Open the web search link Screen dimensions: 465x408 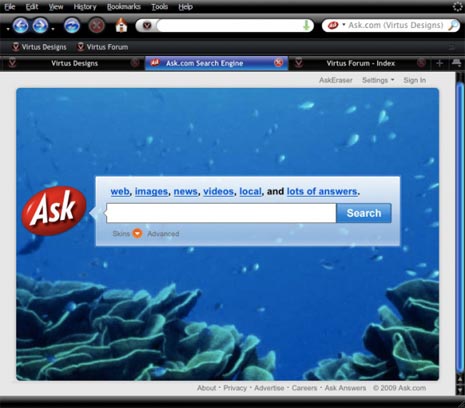click(x=120, y=191)
